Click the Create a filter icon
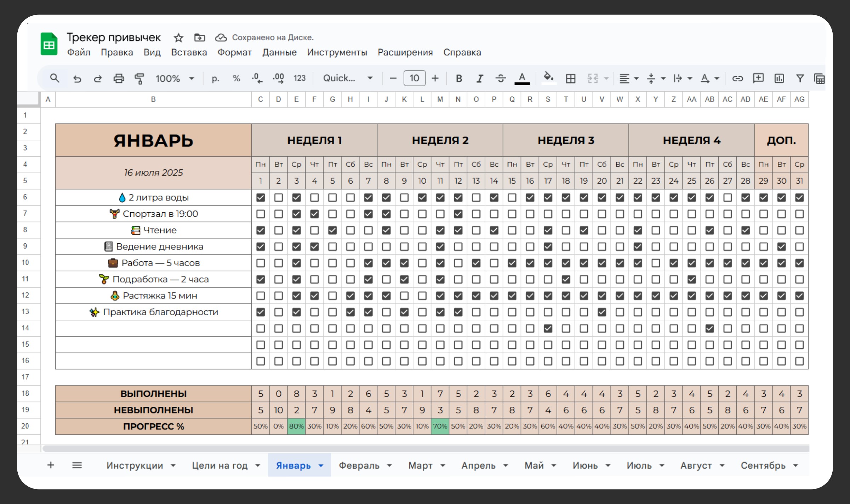The height and width of the screenshot is (504, 850). click(800, 79)
